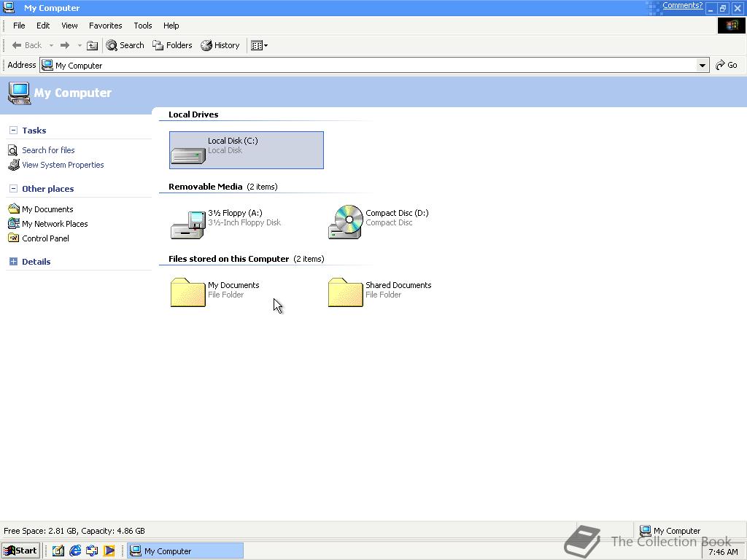Click the Forward arrow button
Screen dimensions: 747x560
point(65,45)
